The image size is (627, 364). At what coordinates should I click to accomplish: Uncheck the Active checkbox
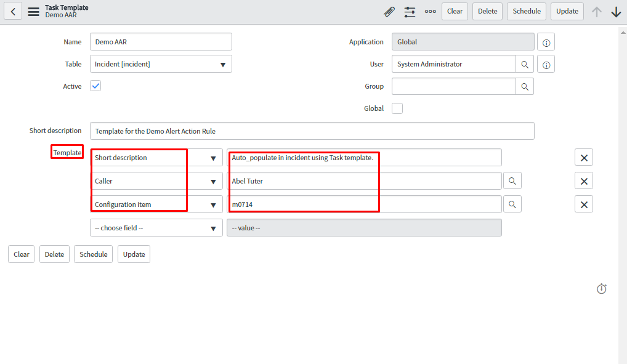coord(95,86)
